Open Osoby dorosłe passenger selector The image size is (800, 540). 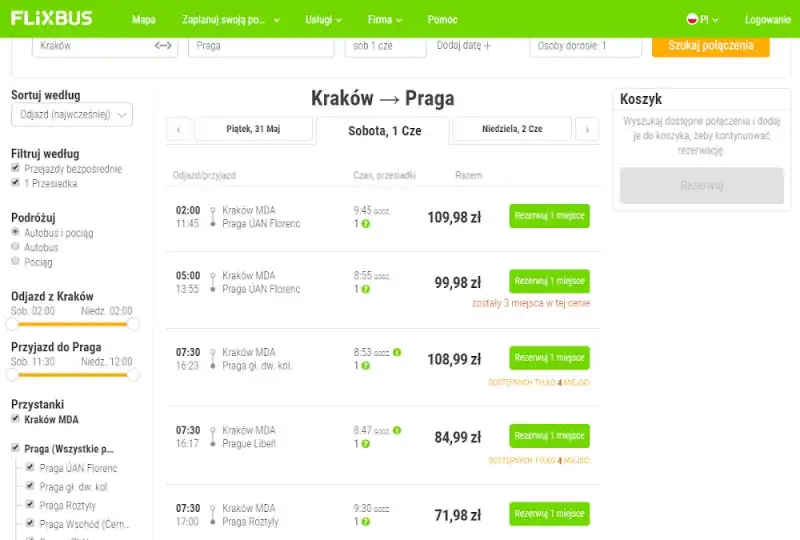click(585, 46)
